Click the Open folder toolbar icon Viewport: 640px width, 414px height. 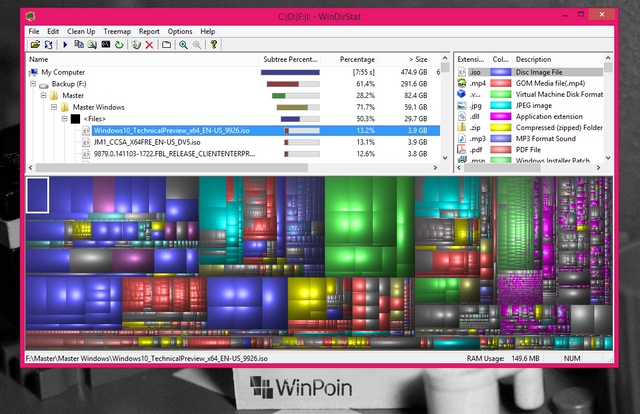click(35, 45)
